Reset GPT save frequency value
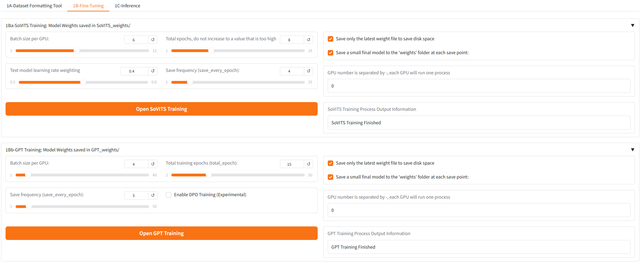Image resolution: width=644 pixels, height=266 pixels. (x=153, y=196)
